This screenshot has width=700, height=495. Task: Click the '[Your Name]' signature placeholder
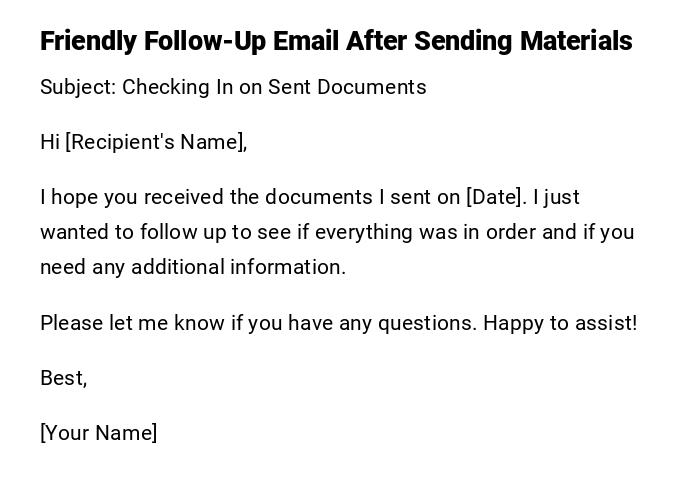coord(99,433)
